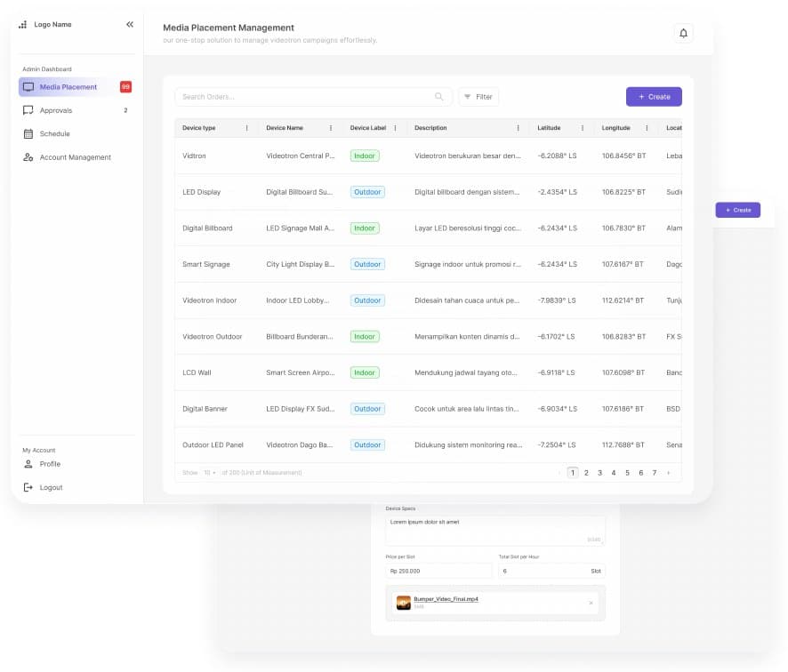This screenshot has width=788, height=672.
Task: Click the Logout arrow icon
Action: pyautogui.click(x=28, y=487)
